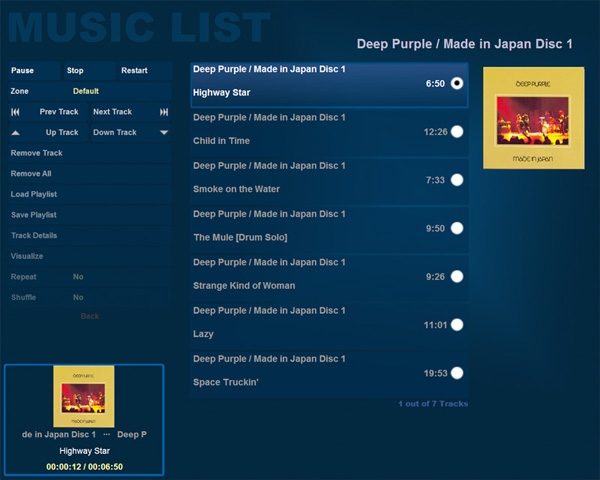Click the Prev Track button label
The width and height of the screenshot is (600, 480).
(59, 112)
